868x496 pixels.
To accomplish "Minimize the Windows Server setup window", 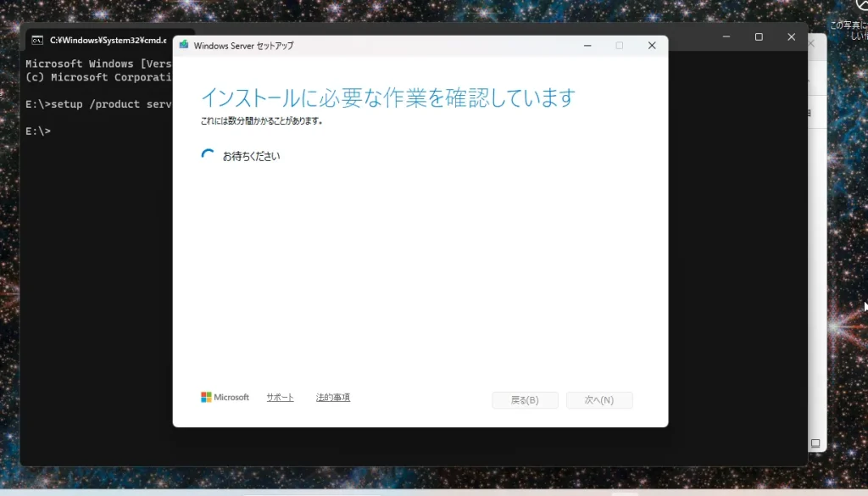I will pos(587,46).
